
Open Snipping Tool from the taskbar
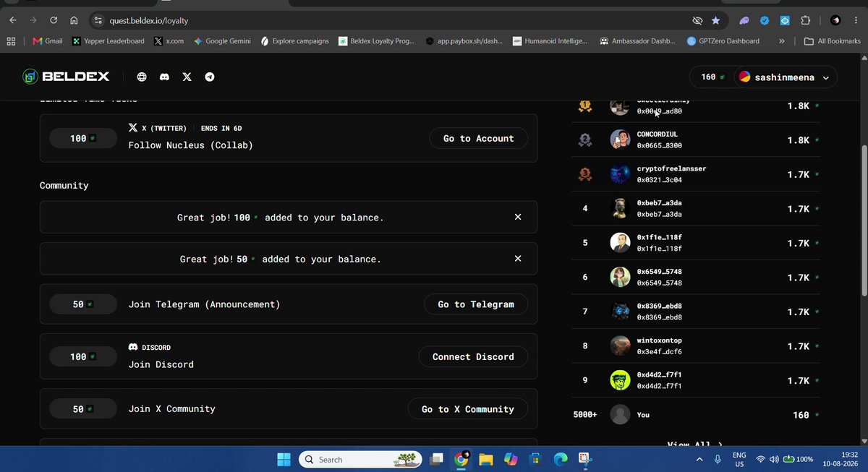585,460
